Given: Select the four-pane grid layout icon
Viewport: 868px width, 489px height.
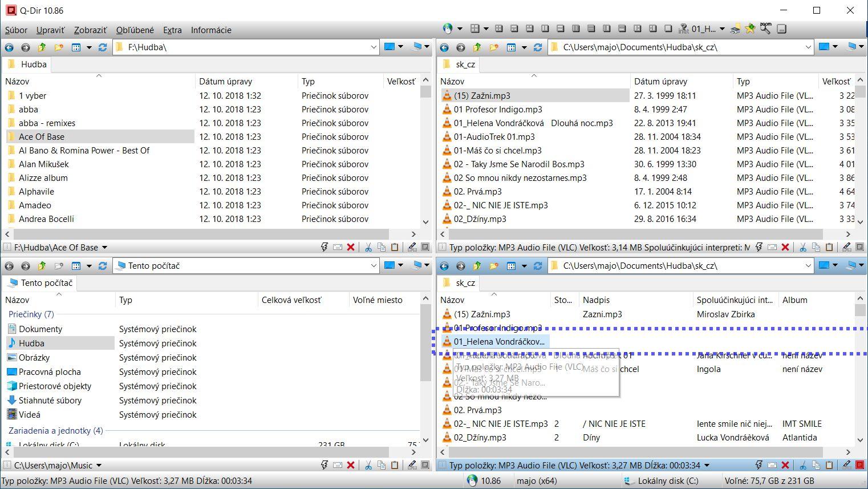Looking at the screenshot, I should pyautogui.click(x=474, y=29).
